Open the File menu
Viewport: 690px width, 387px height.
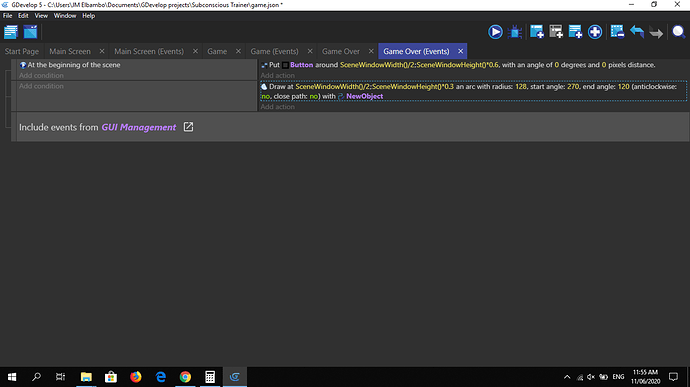pos(7,16)
